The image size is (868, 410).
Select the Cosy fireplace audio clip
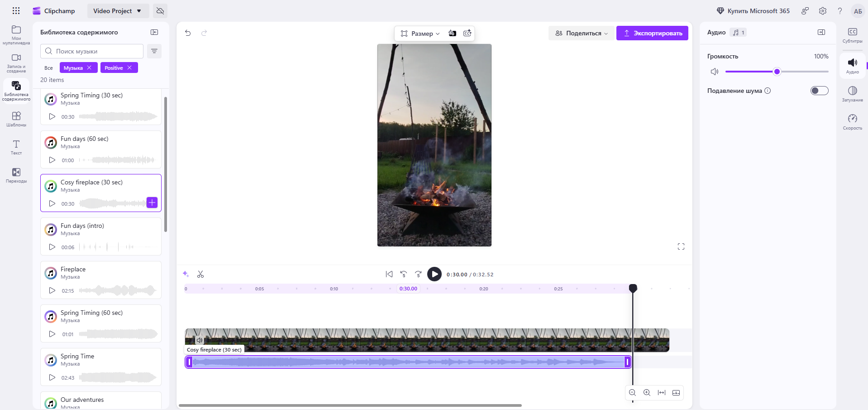click(408, 362)
